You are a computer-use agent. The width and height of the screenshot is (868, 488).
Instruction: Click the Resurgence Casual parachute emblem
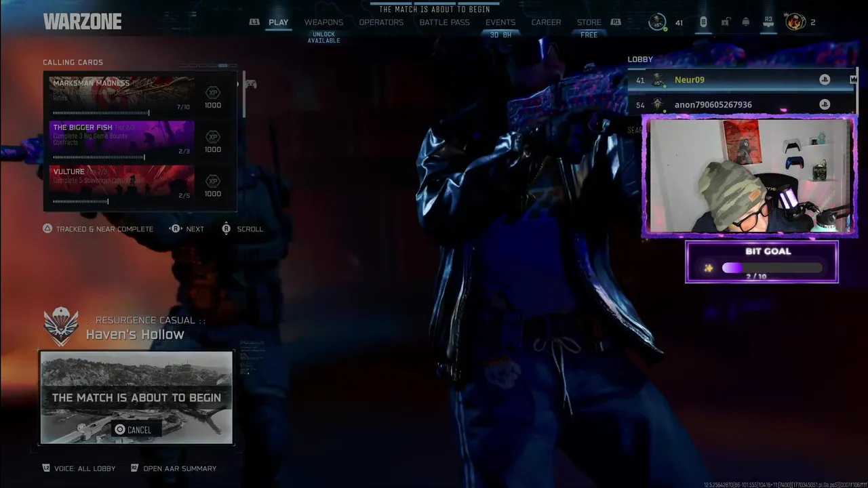click(x=61, y=326)
